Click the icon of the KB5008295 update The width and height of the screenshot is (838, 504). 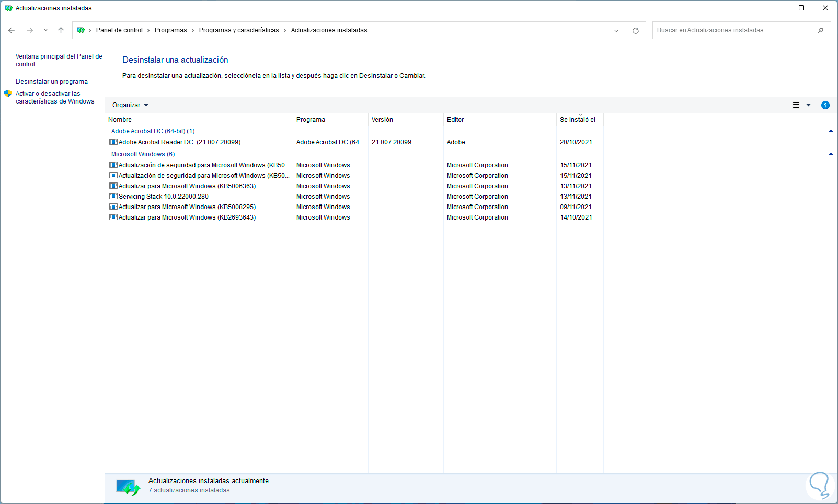pos(113,207)
